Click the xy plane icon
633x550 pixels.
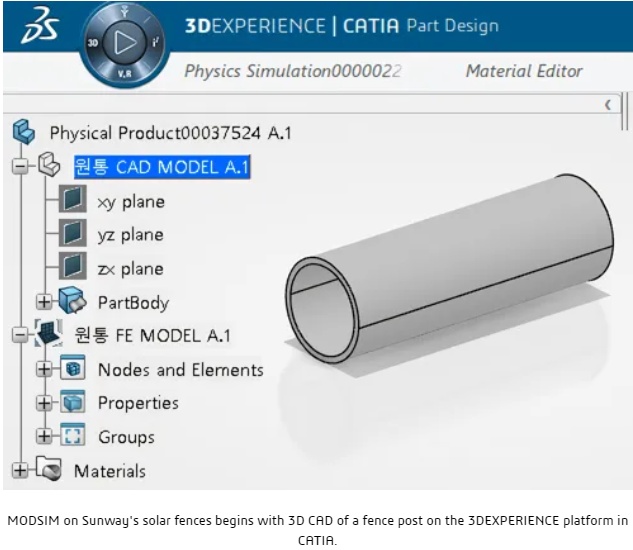pyautogui.click(x=73, y=199)
